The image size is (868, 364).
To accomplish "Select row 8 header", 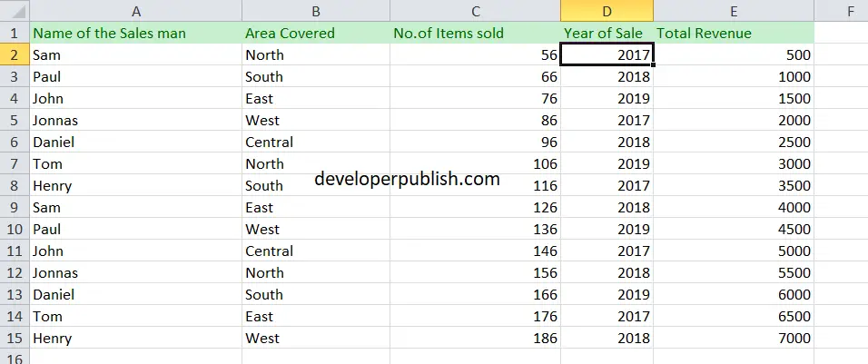I will coord(15,185).
